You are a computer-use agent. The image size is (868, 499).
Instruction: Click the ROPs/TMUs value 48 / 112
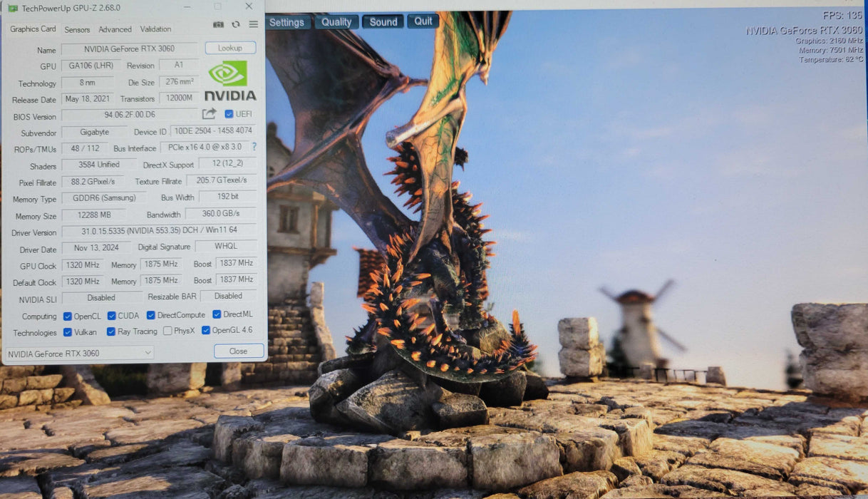pos(85,148)
